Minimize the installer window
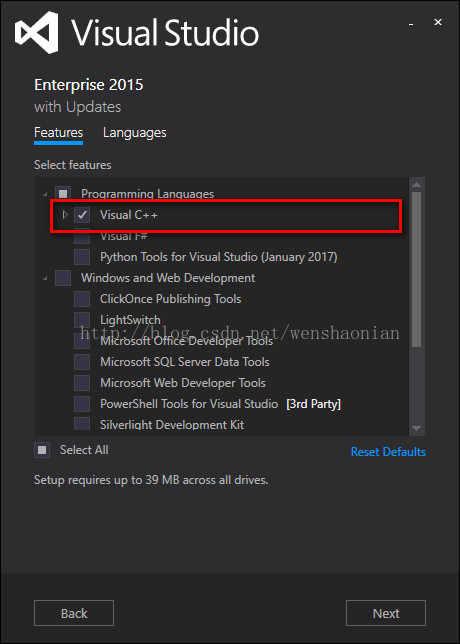 [x=410, y=25]
